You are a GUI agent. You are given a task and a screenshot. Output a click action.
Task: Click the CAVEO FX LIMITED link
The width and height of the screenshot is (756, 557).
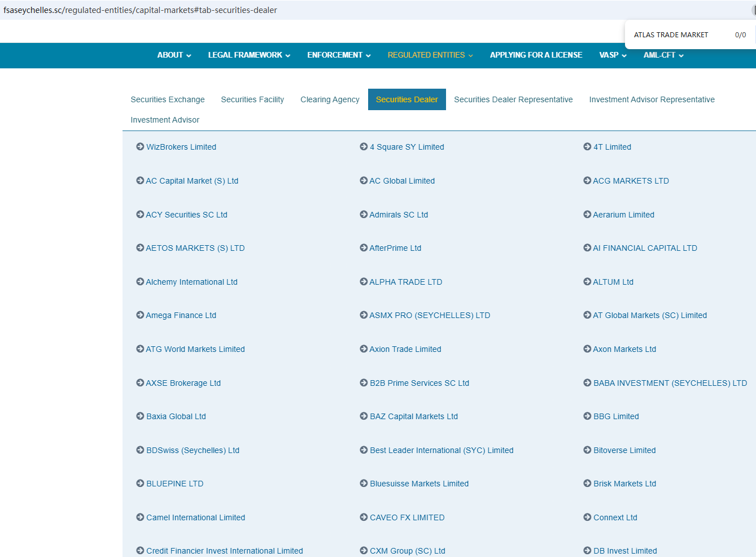coord(407,517)
